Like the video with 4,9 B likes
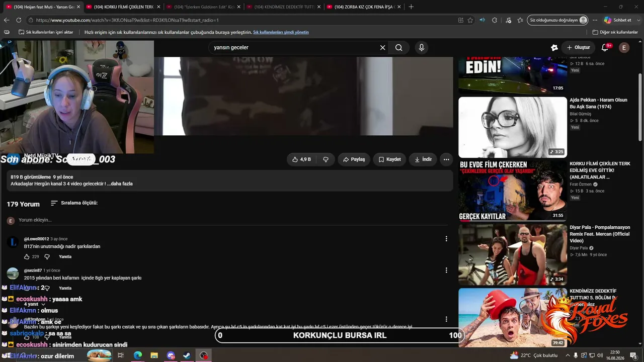The width and height of the screenshot is (644, 362). tap(301, 159)
